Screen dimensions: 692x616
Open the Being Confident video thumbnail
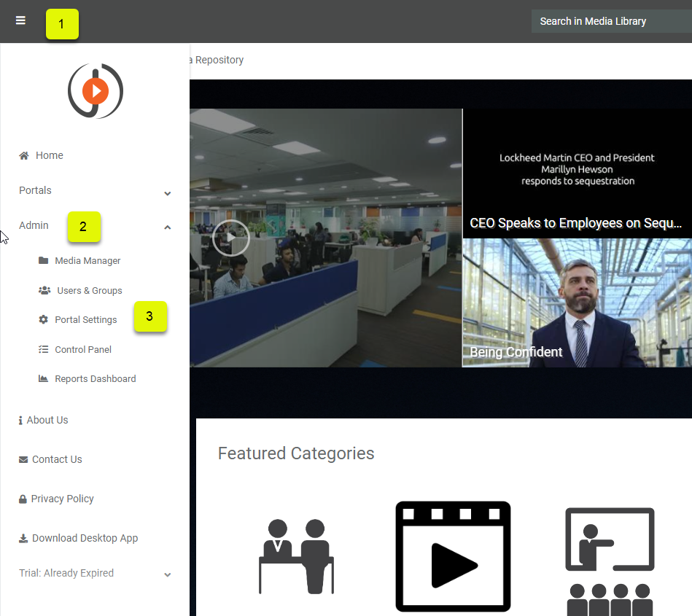[x=577, y=303]
